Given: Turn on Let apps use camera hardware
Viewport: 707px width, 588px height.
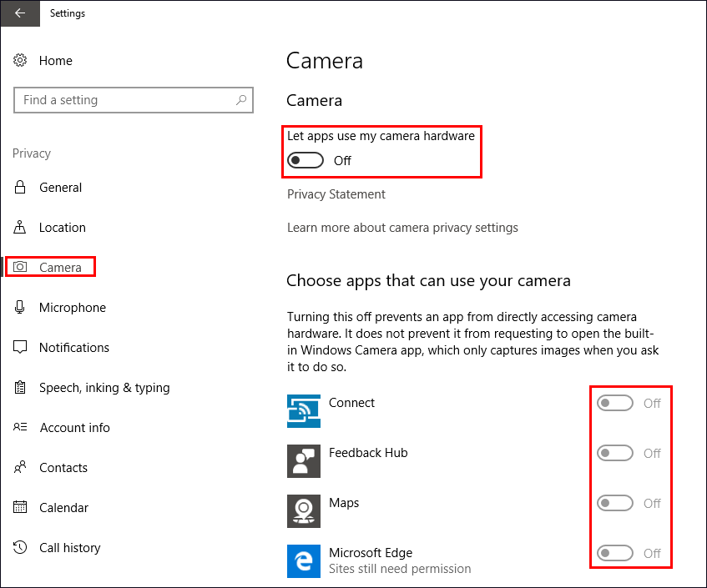Looking at the screenshot, I should [306, 160].
